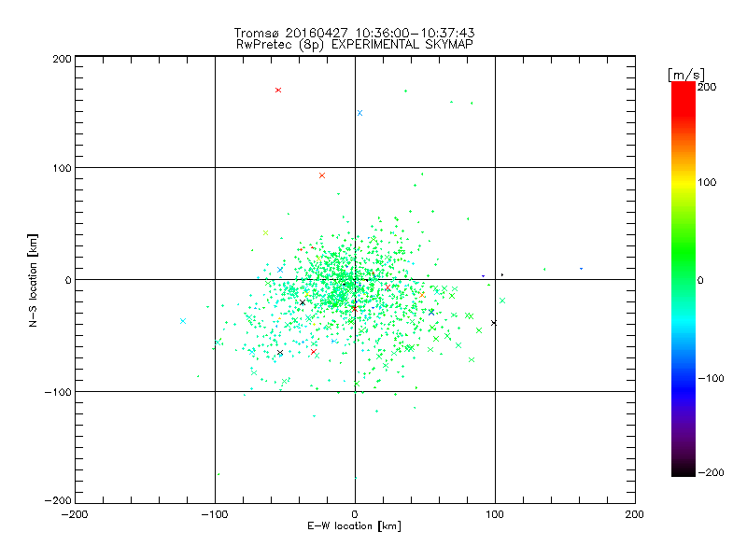The height and width of the screenshot is (560, 747).
Task: Click the colorbar label '100' next to yellow
Action: (x=707, y=182)
